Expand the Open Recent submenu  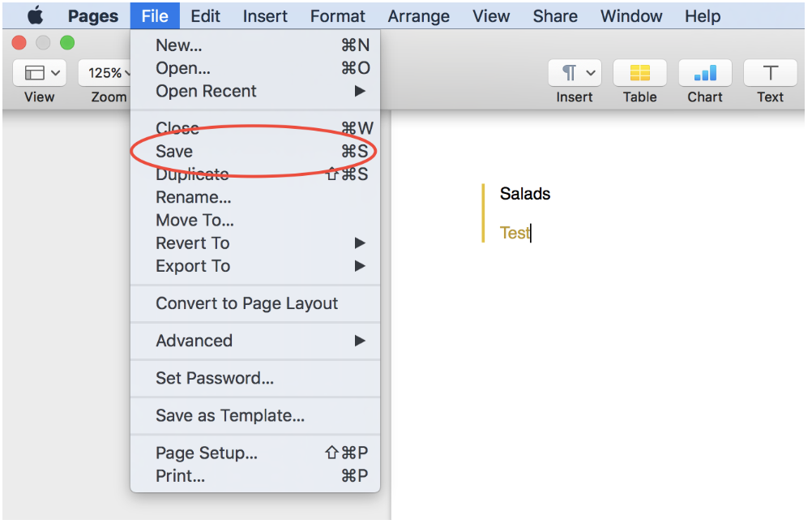tap(255, 91)
